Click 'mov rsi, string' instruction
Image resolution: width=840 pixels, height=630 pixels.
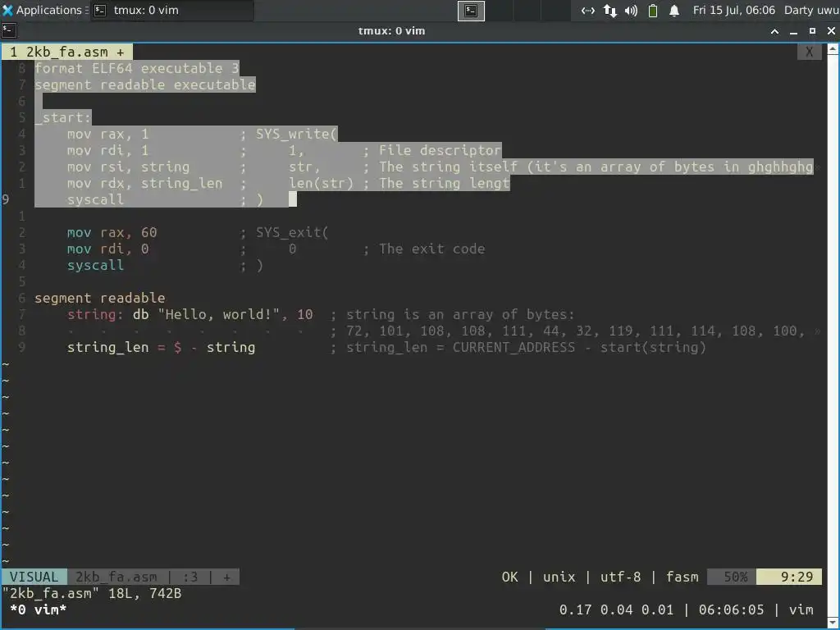click(x=128, y=167)
